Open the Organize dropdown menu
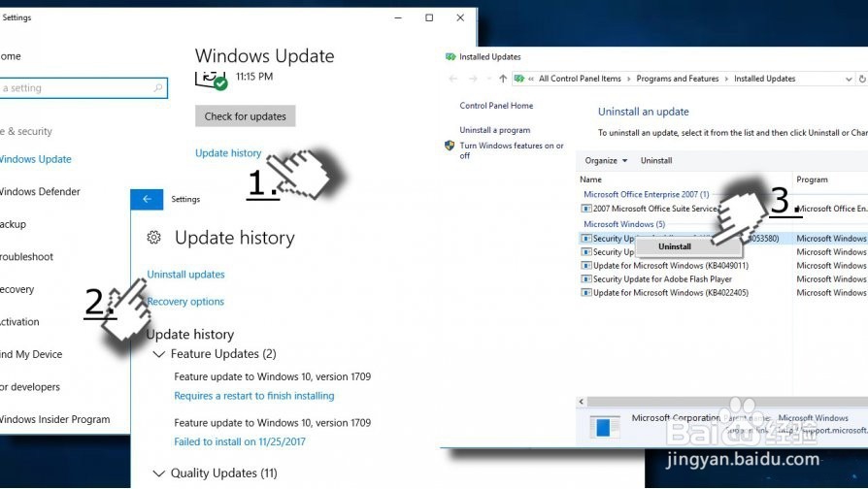The image size is (868, 489). (x=606, y=161)
